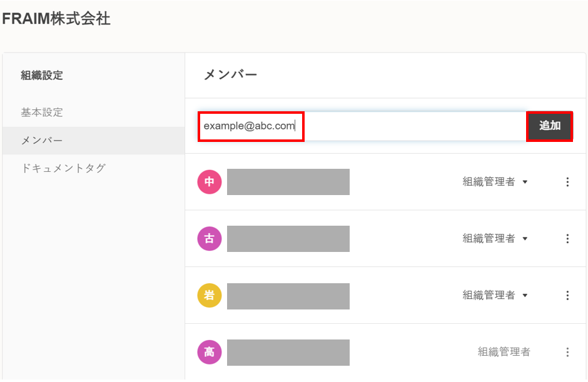Click the yellow 岩 member avatar
The height and width of the screenshot is (382, 588).
[210, 295]
